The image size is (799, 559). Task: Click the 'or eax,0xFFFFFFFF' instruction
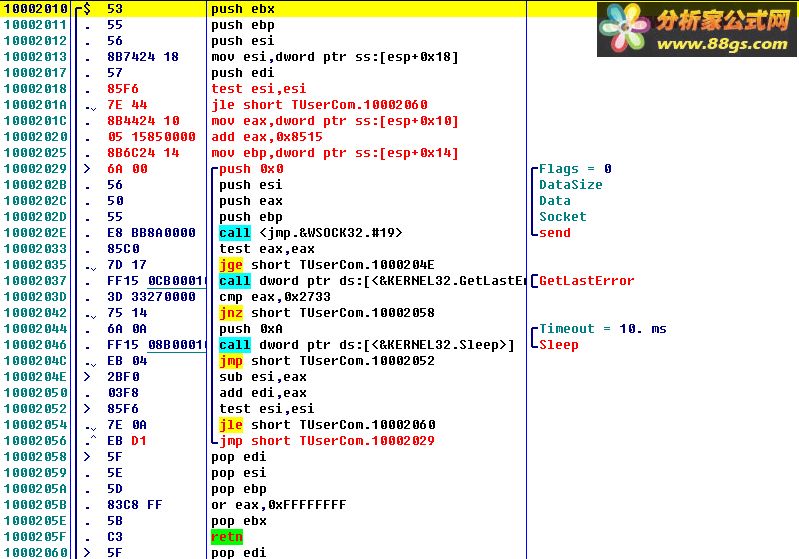(279, 505)
